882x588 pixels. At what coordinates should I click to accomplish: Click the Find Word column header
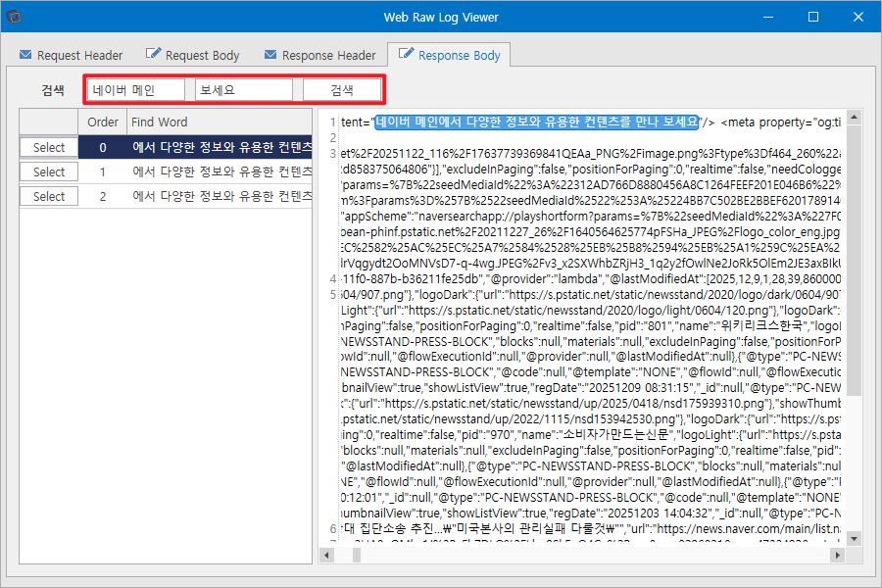pos(220,122)
